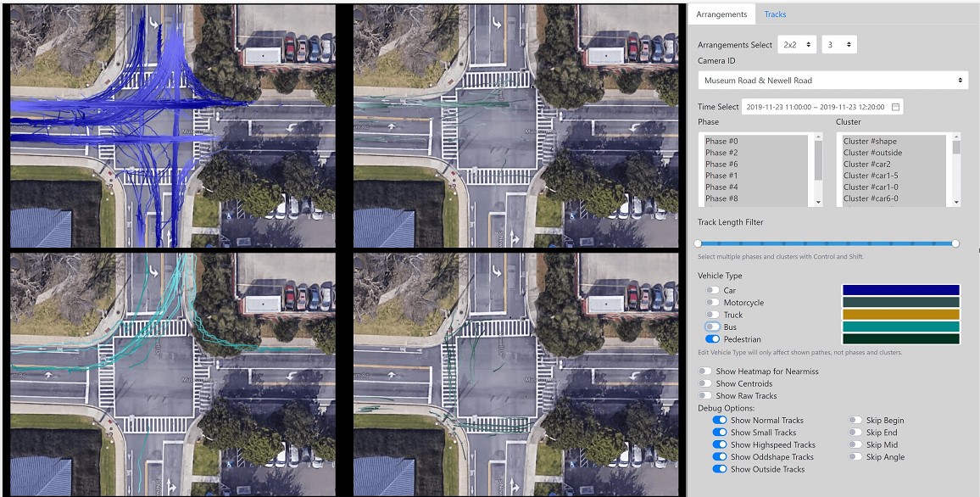
Task: Click the time range input field
Action: [x=815, y=107]
